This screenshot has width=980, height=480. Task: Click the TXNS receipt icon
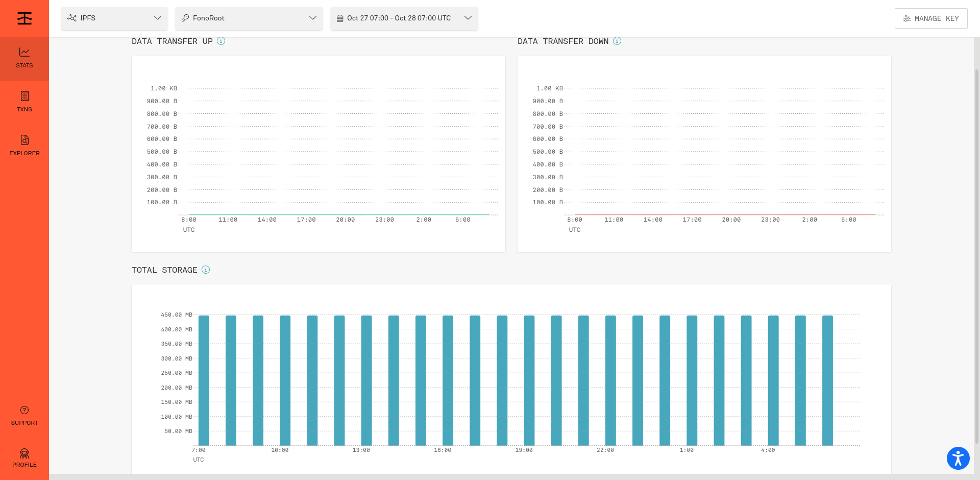[24, 96]
